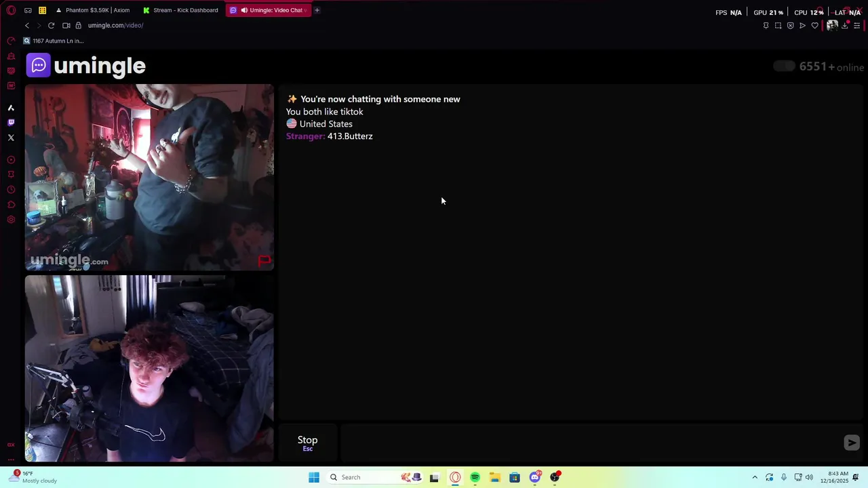Viewport: 868px width, 488px height.
Task: Report stranger with the red flag icon
Action: point(264,260)
